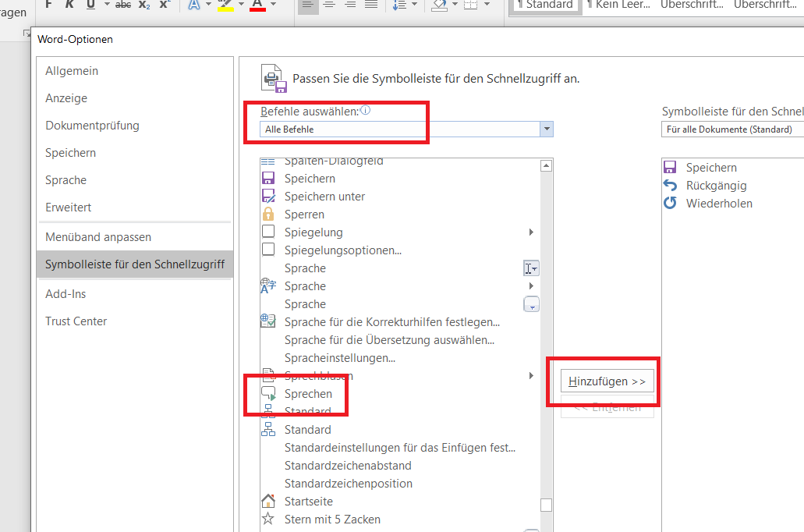Screen dimensions: 804x532
Task: Open the Trust Center options category
Action: coord(136,321)
